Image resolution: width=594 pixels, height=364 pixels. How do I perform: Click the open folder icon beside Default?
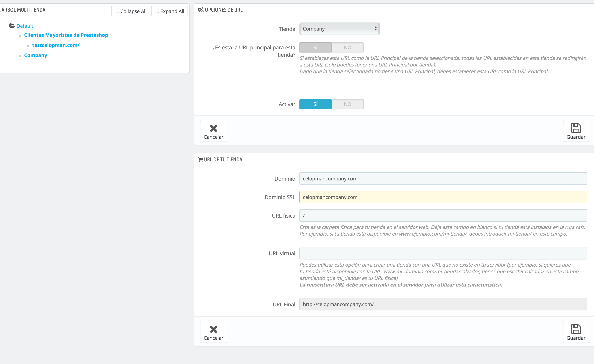point(12,25)
